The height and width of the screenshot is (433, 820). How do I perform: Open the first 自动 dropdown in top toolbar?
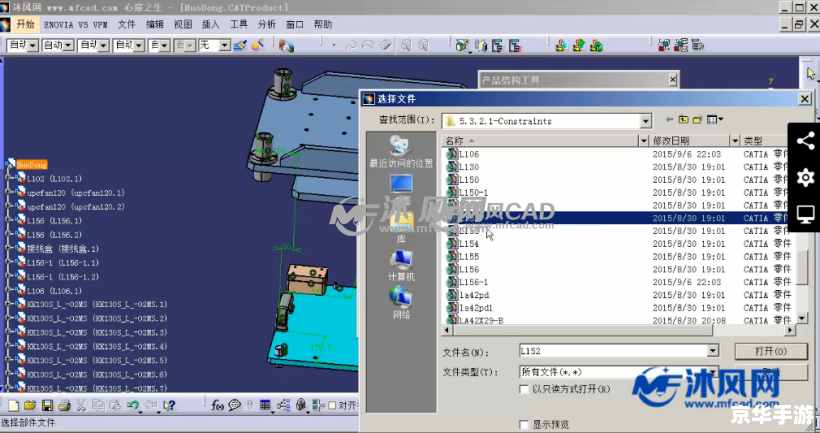click(32, 45)
